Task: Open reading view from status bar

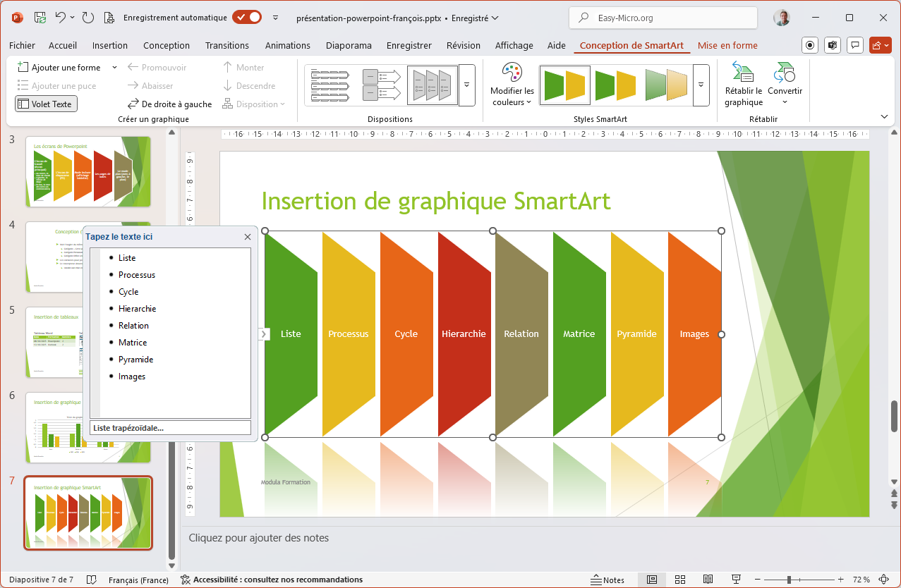Action: 708,580
